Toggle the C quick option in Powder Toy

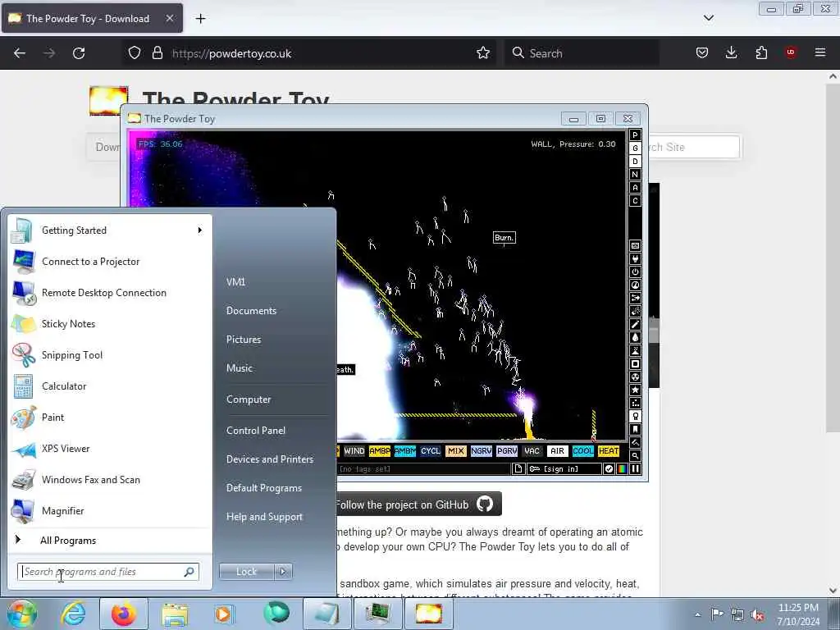click(x=635, y=201)
